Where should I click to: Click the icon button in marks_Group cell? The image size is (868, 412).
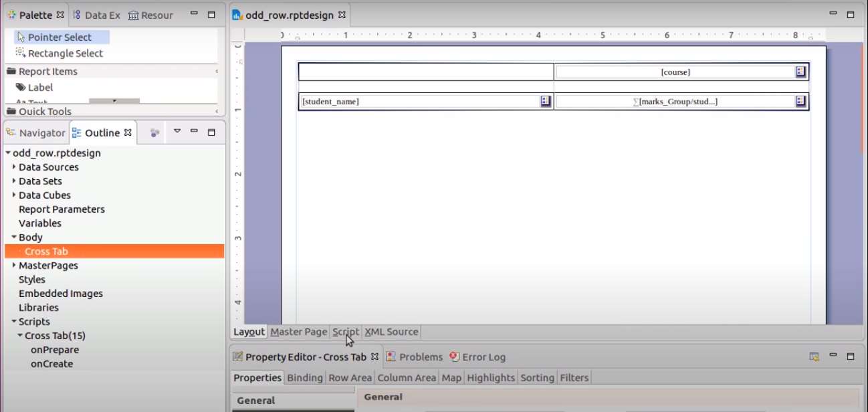800,101
